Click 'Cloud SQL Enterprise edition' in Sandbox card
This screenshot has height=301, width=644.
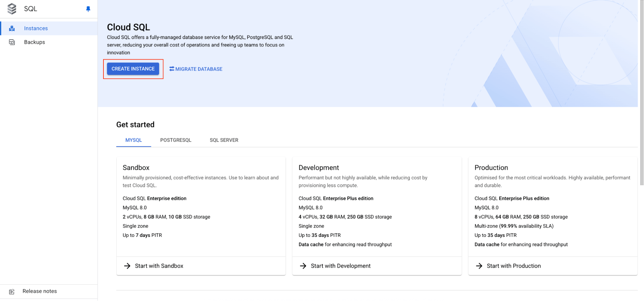(x=154, y=199)
